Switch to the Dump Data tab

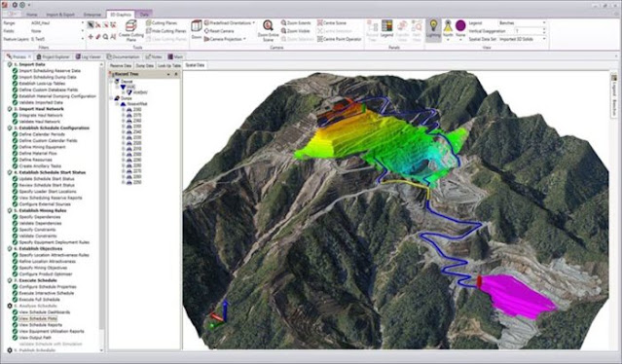[144, 65]
